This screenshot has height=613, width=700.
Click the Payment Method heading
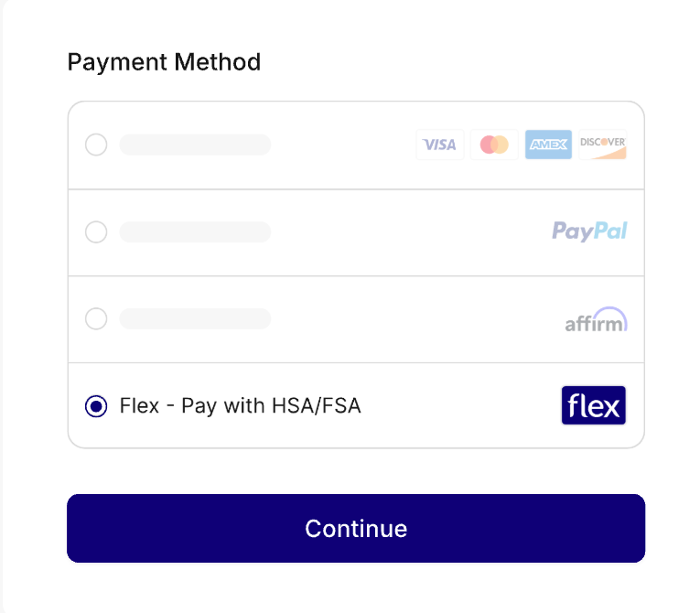(x=164, y=62)
